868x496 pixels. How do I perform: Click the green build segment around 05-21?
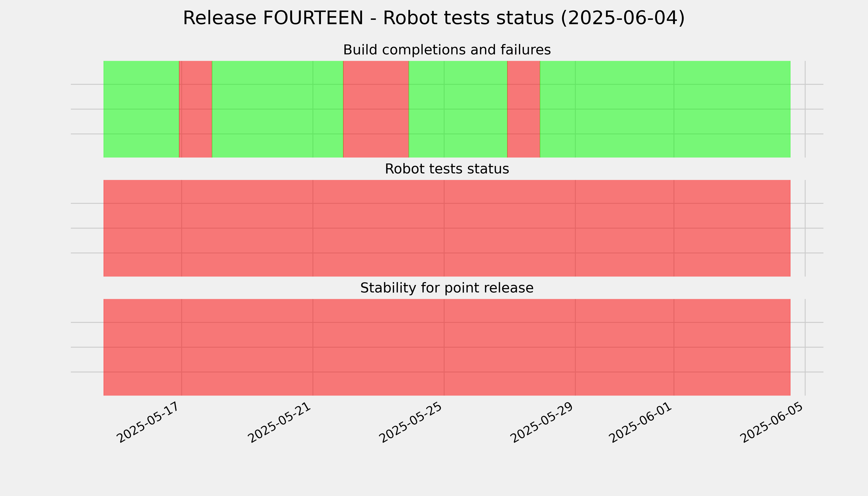(278, 109)
